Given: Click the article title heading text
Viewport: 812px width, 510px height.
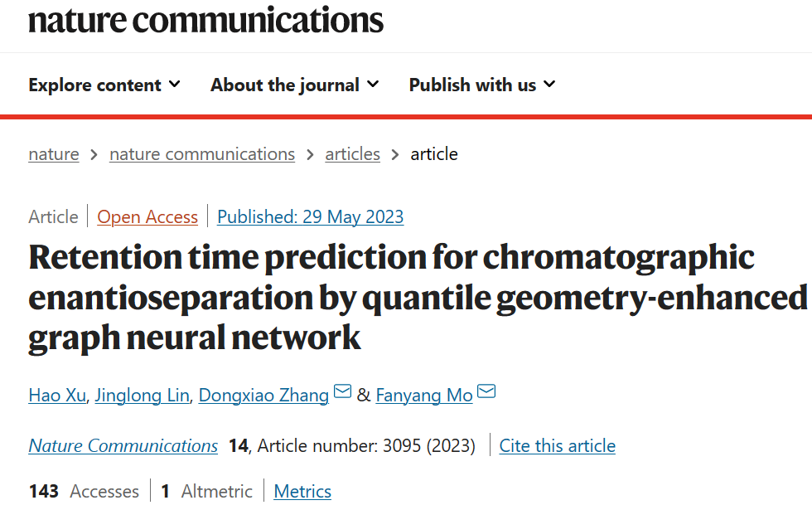Looking at the screenshot, I should point(418,298).
